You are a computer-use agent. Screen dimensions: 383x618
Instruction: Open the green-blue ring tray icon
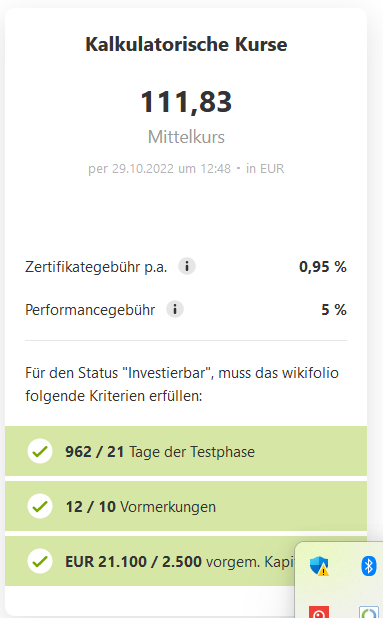point(369,612)
